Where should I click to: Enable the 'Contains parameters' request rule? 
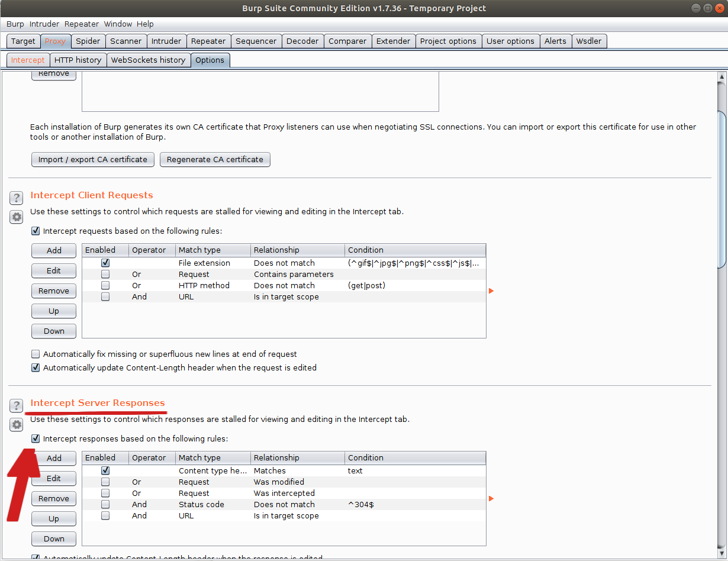pos(105,274)
